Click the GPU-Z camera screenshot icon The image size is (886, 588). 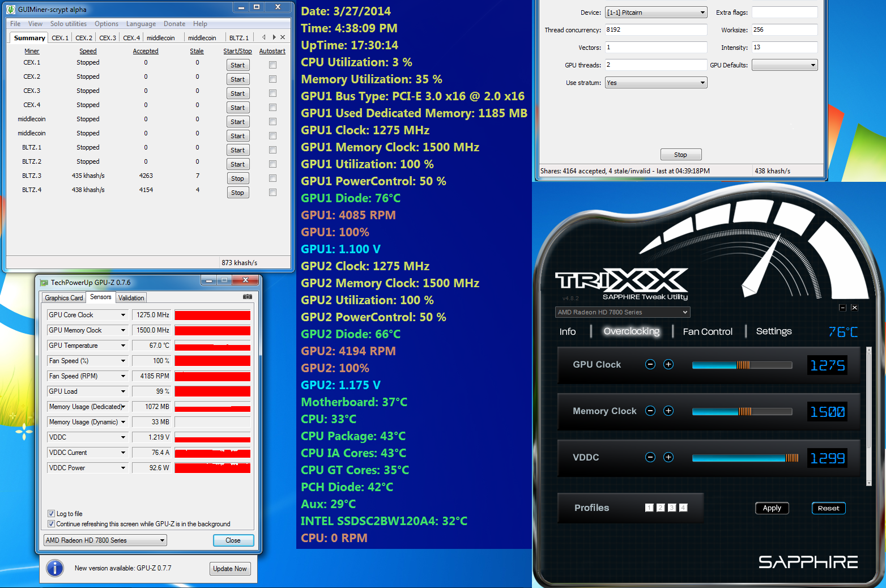coord(248,297)
